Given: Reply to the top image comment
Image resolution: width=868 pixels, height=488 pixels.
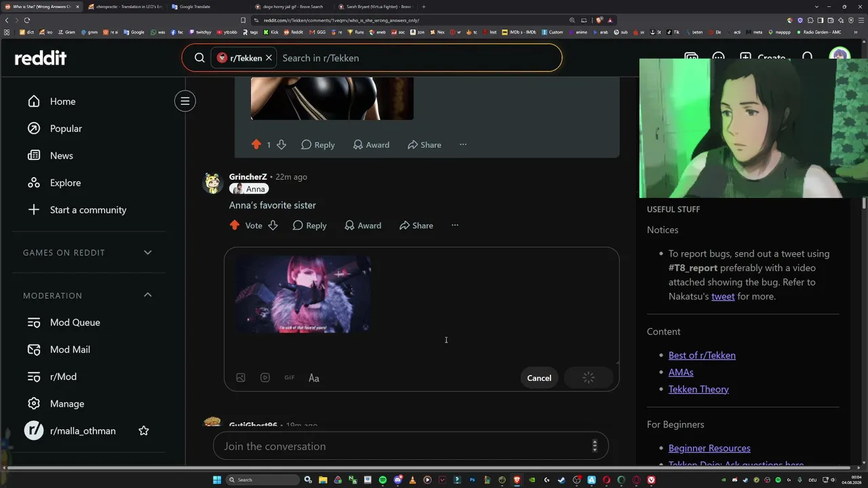Looking at the screenshot, I should tap(318, 144).
